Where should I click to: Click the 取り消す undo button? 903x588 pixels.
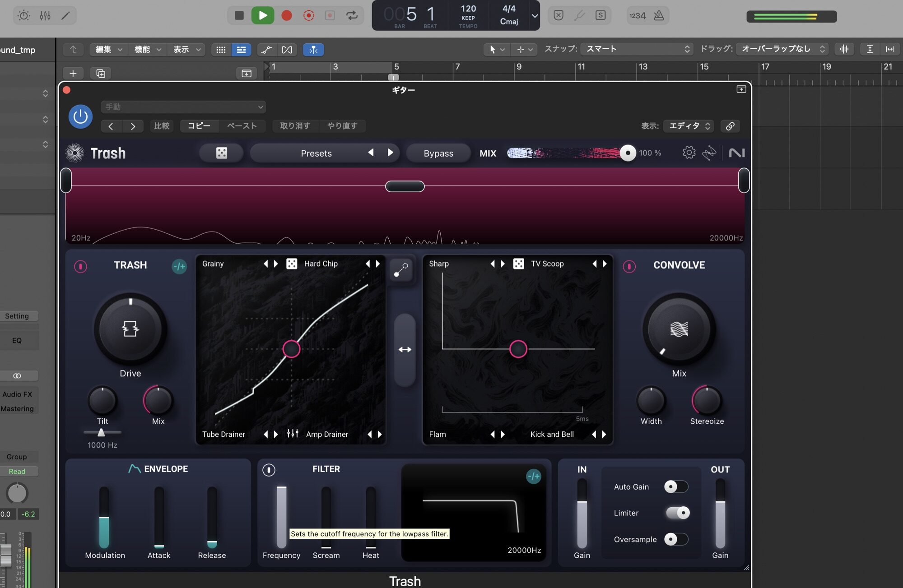[295, 126]
